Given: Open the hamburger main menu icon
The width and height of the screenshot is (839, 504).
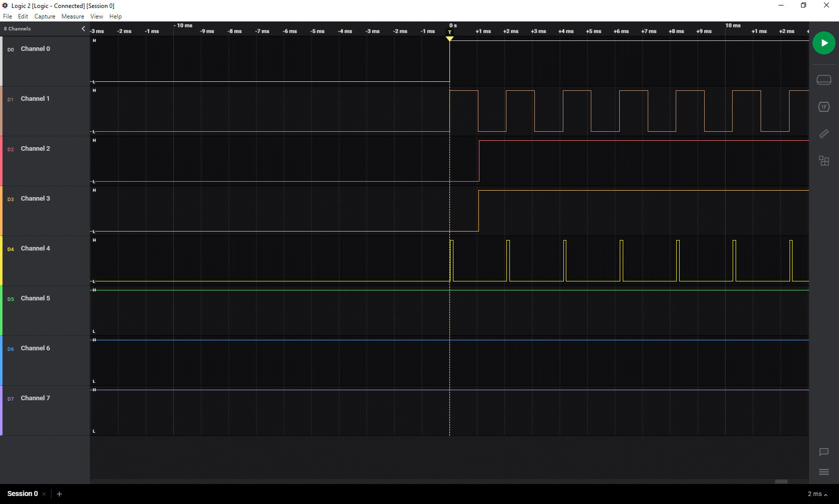Looking at the screenshot, I should [824, 472].
